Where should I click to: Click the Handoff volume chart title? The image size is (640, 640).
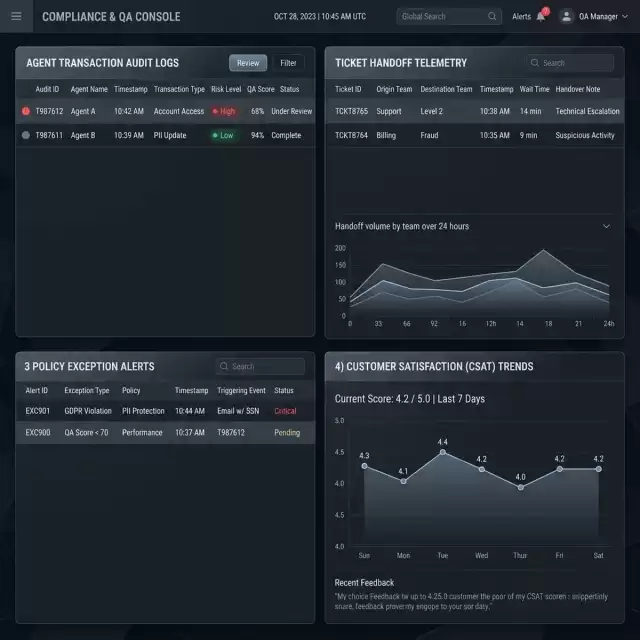[x=402, y=226]
